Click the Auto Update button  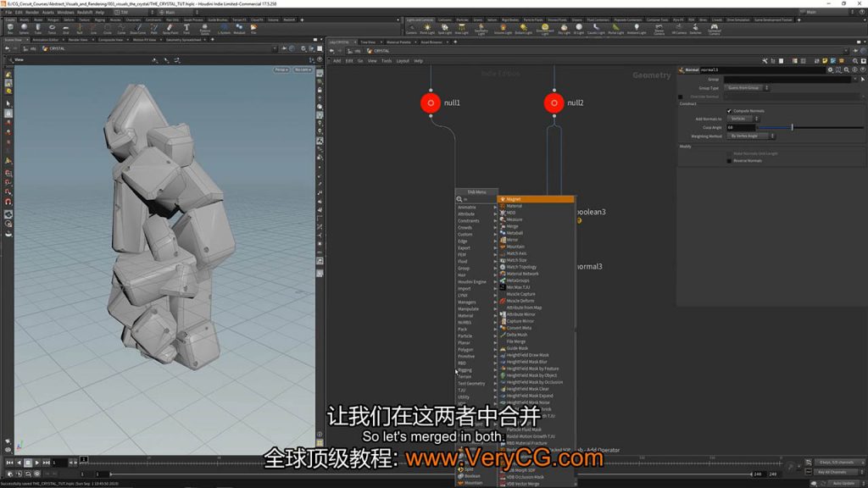tap(843, 483)
